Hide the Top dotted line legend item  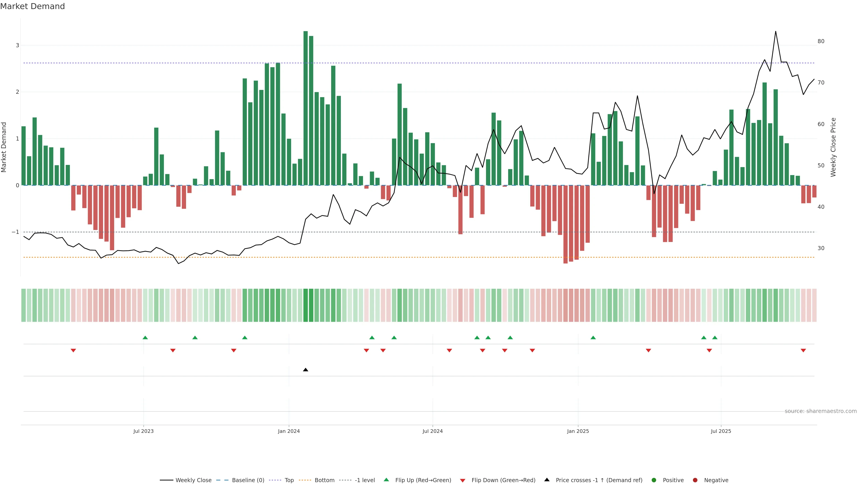click(x=289, y=480)
